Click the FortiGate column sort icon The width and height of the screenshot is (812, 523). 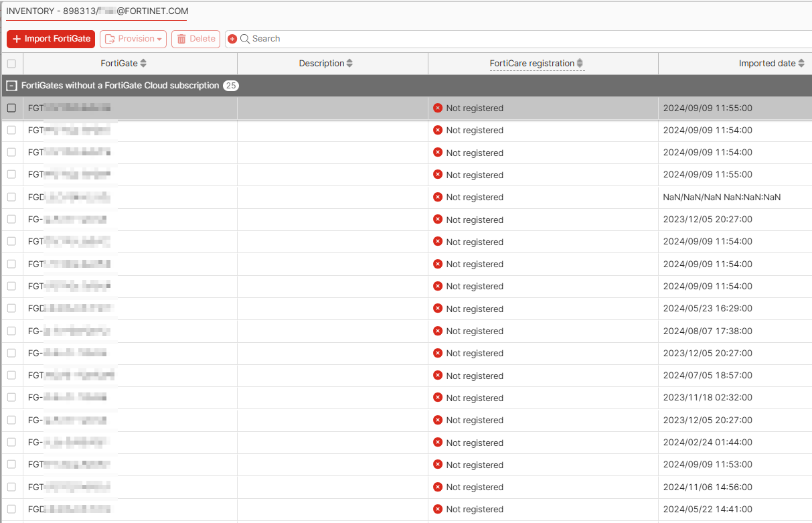click(x=143, y=64)
